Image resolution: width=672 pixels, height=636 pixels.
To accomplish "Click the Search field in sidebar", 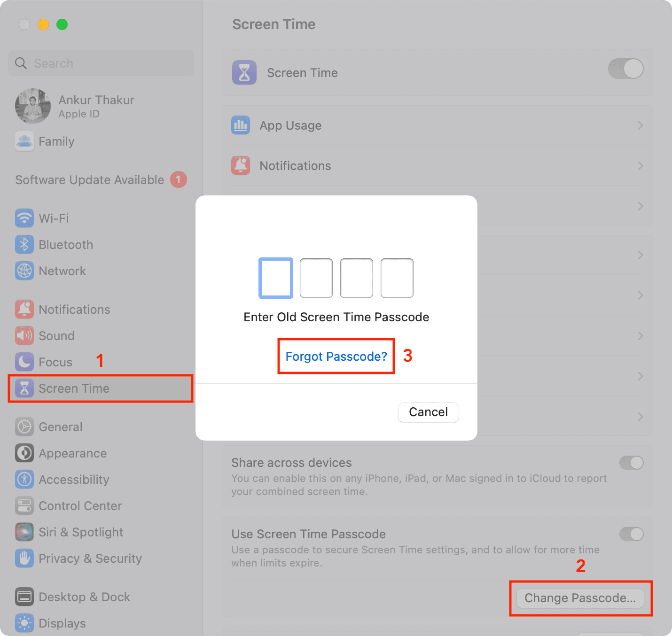I will click(x=101, y=63).
